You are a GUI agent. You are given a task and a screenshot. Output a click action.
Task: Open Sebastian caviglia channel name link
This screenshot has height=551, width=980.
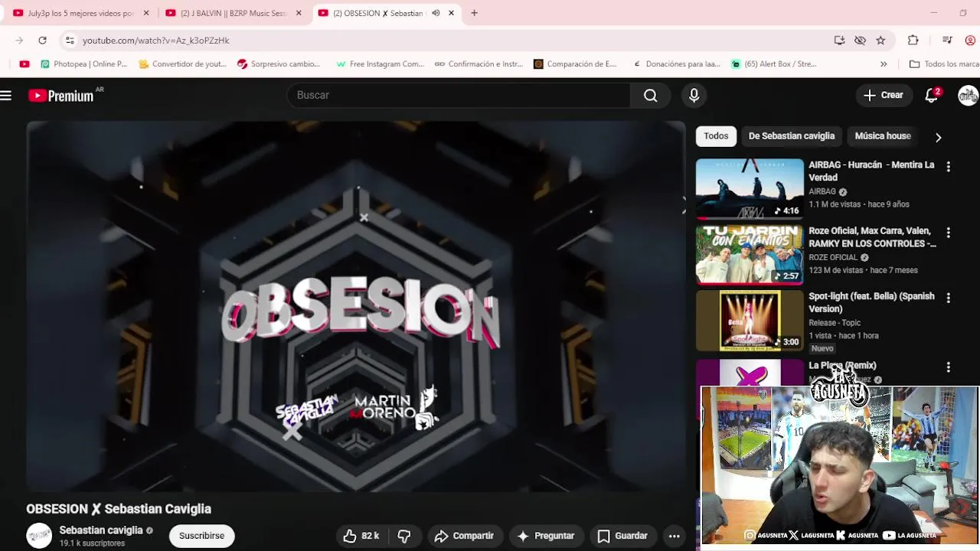tap(101, 530)
